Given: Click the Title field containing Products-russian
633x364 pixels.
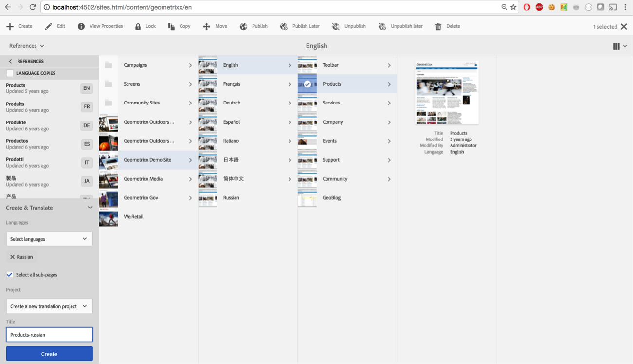Looking at the screenshot, I should (49, 335).
